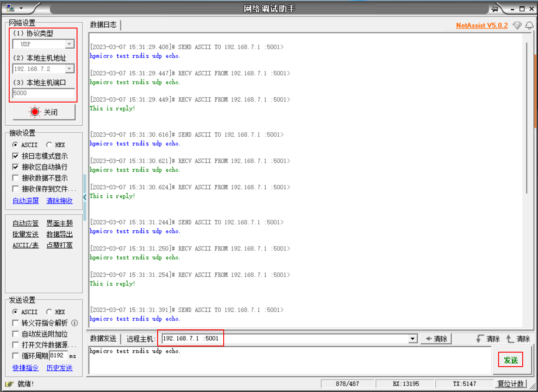This screenshot has width=538, height=392.
Task: Select HEX send mode radio button
Action: click(x=49, y=312)
